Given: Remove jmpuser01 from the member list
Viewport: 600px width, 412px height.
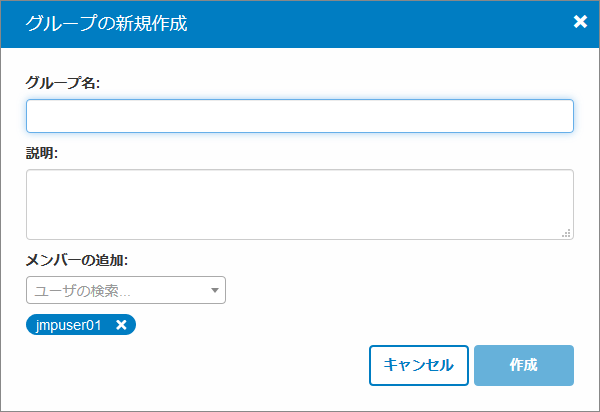Looking at the screenshot, I should tap(121, 325).
